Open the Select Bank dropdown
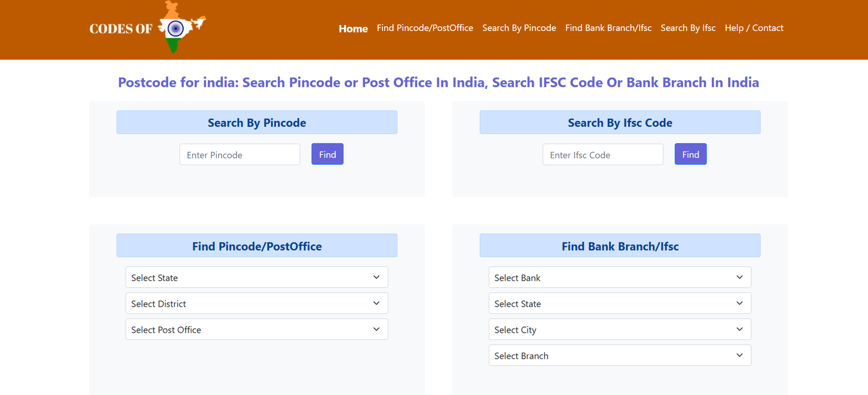 [x=620, y=277]
